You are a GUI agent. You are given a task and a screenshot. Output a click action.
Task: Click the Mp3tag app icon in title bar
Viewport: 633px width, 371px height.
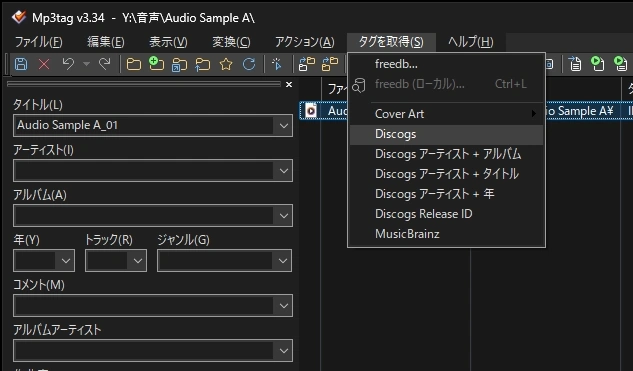point(19,17)
